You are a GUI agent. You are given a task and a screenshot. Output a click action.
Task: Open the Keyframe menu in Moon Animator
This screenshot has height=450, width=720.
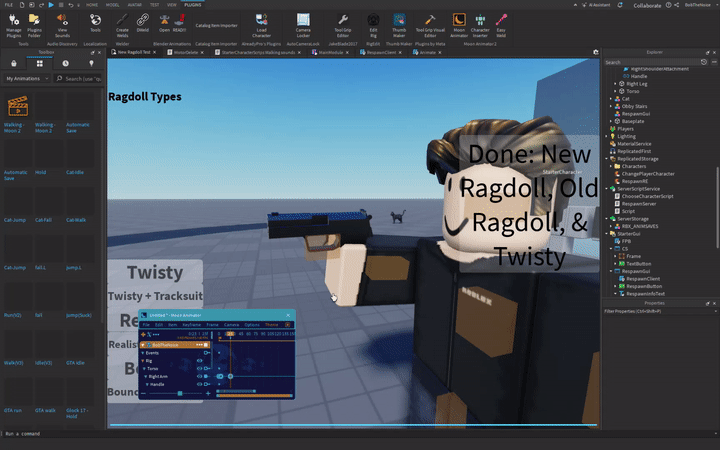[191, 325]
